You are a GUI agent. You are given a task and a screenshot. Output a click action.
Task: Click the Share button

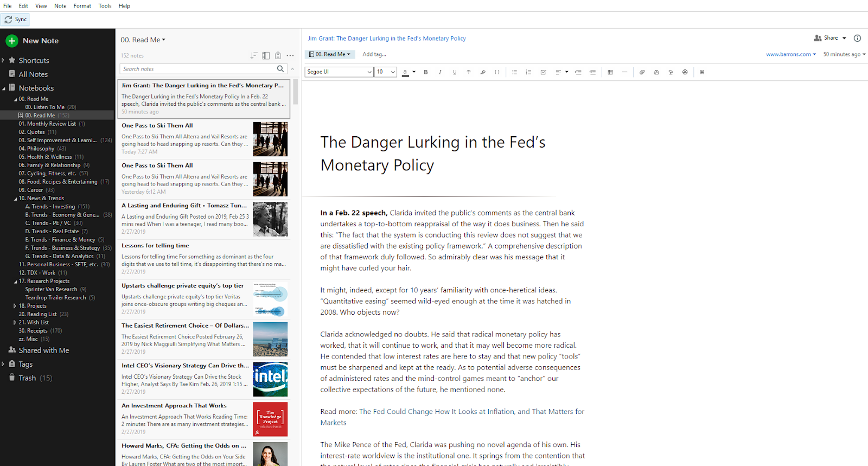click(830, 38)
